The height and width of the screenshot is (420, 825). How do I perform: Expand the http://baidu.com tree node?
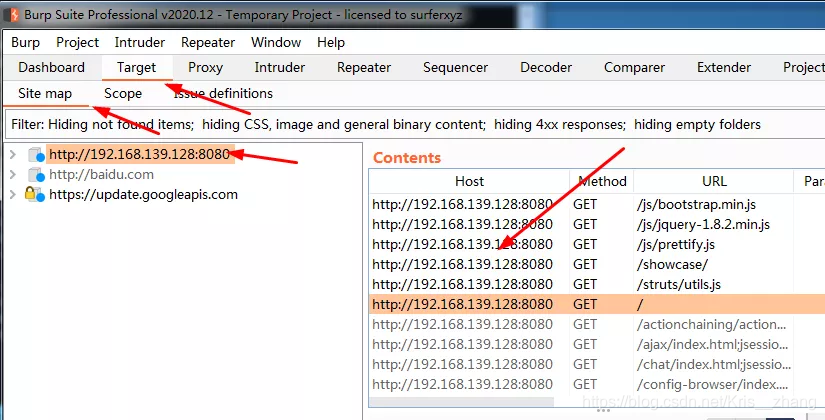click(x=13, y=174)
